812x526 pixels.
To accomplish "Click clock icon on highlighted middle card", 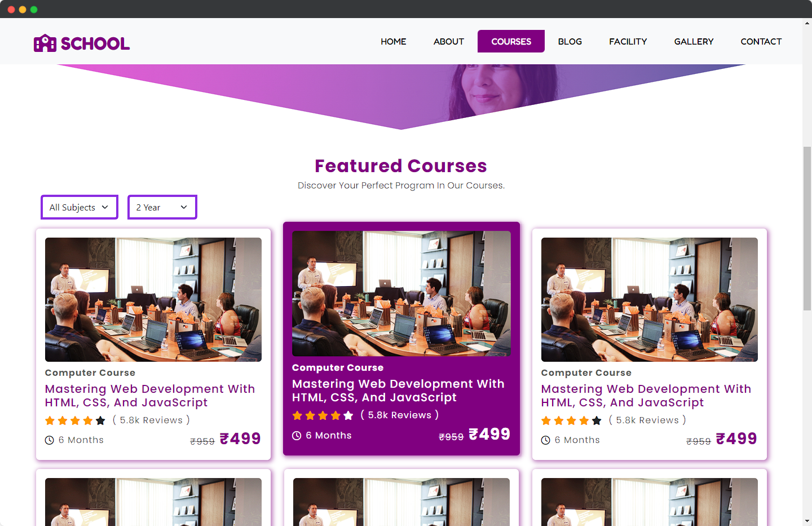I will coord(297,436).
